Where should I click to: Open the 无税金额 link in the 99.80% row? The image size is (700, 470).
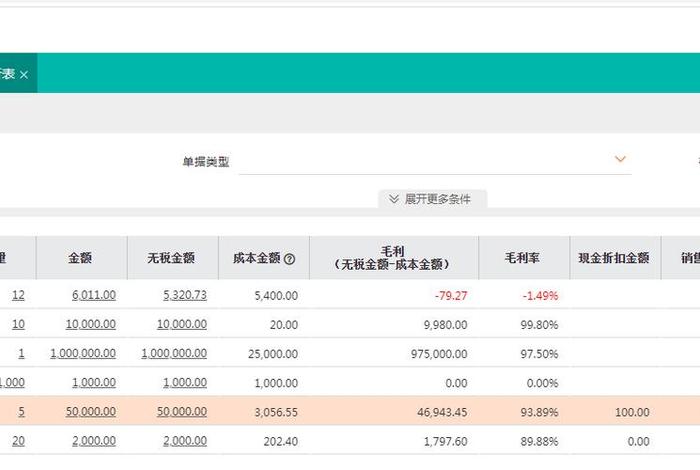182,324
